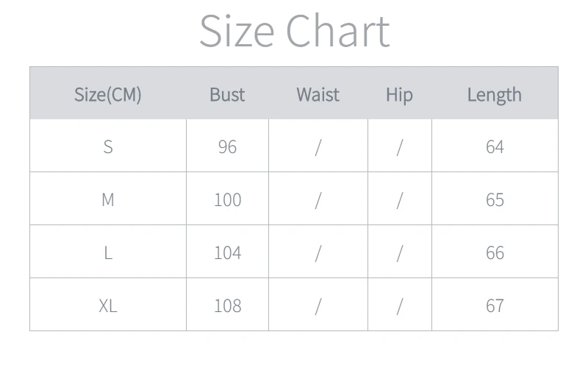
Task: Click the waist slash in S row
Action: pos(318,147)
